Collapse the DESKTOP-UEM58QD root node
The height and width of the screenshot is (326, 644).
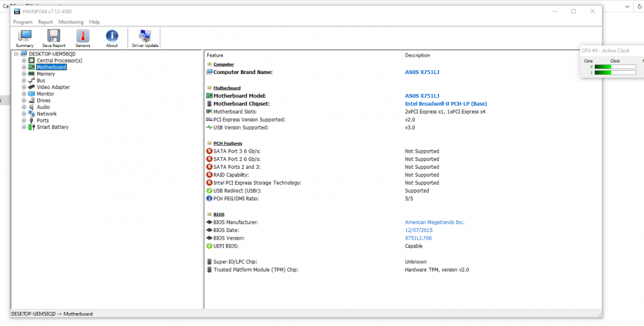pyautogui.click(x=16, y=54)
